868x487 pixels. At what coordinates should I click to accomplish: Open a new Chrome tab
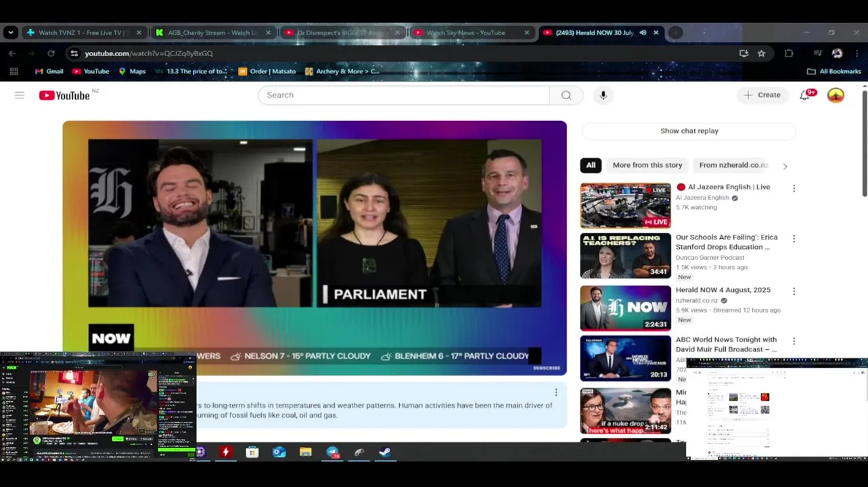(675, 32)
